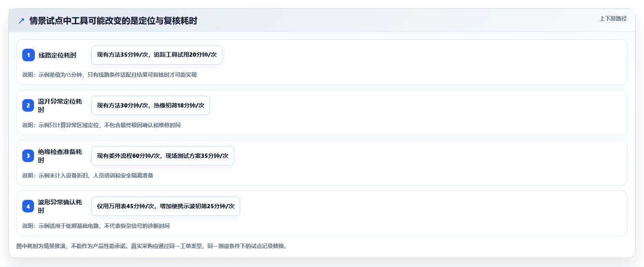
Task: Select step number 1 badge
Action: click(x=29, y=55)
